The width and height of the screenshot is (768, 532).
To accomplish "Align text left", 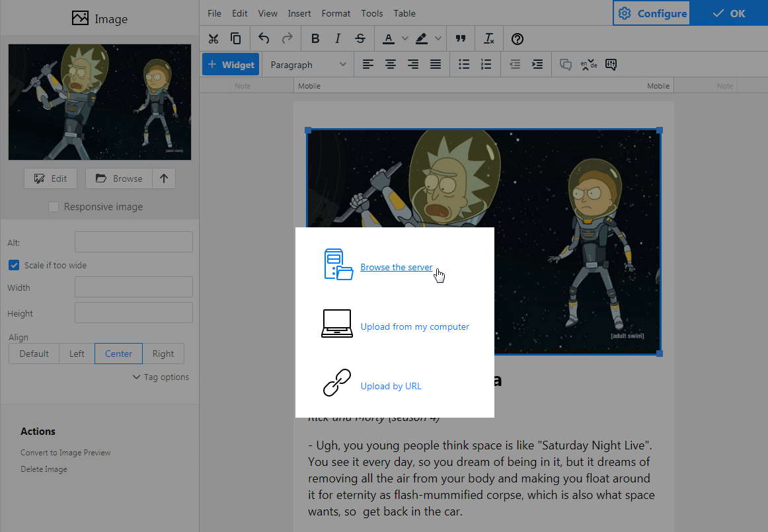I will pyautogui.click(x=368, y=64).
